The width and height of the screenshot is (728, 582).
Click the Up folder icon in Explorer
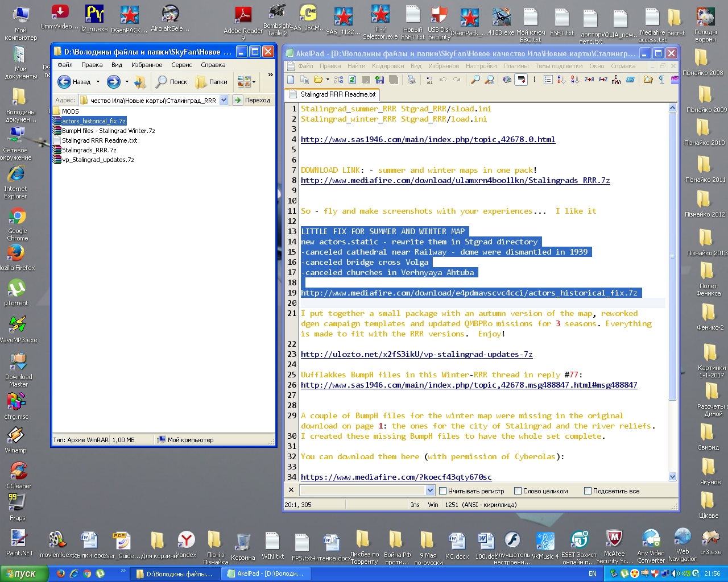pyautogui.click(x=140, y=82)
